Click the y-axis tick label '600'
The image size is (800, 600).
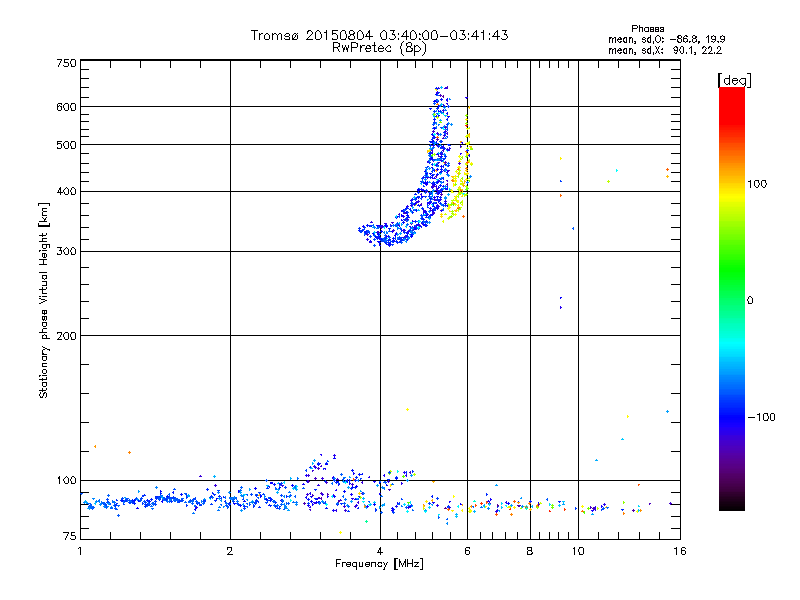pos(66,107)
